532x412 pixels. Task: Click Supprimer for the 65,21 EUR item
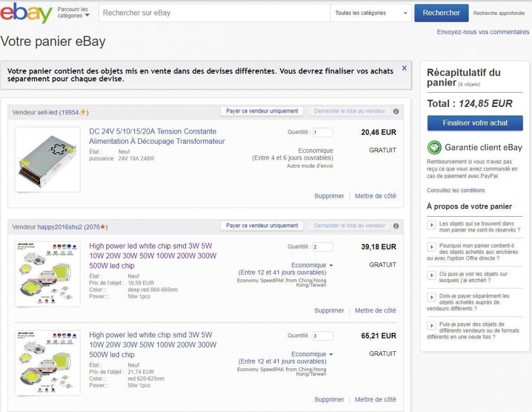pos(329,399)
